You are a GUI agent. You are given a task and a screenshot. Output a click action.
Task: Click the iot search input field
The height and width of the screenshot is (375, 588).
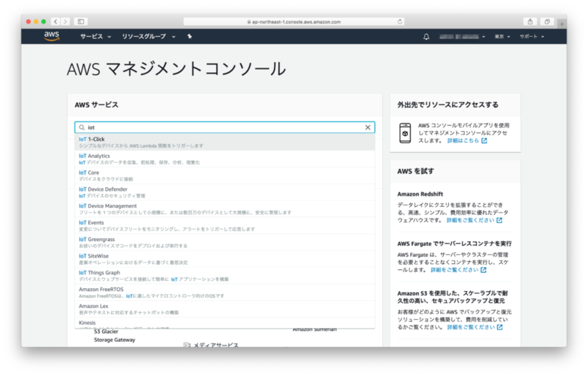(225, 127)
